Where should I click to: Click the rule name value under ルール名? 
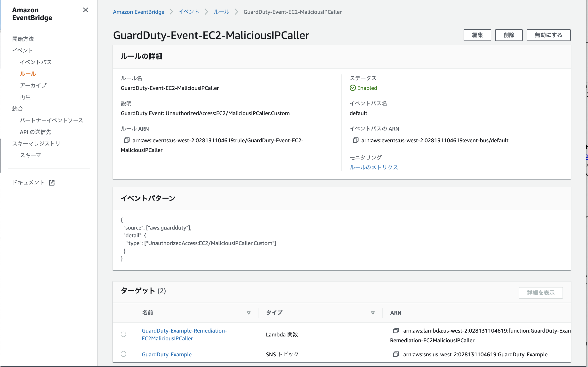170,88
